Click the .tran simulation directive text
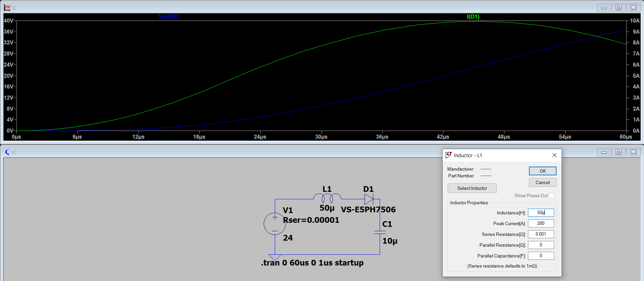This screenshot has height=281, width=644. coord(312,263)
